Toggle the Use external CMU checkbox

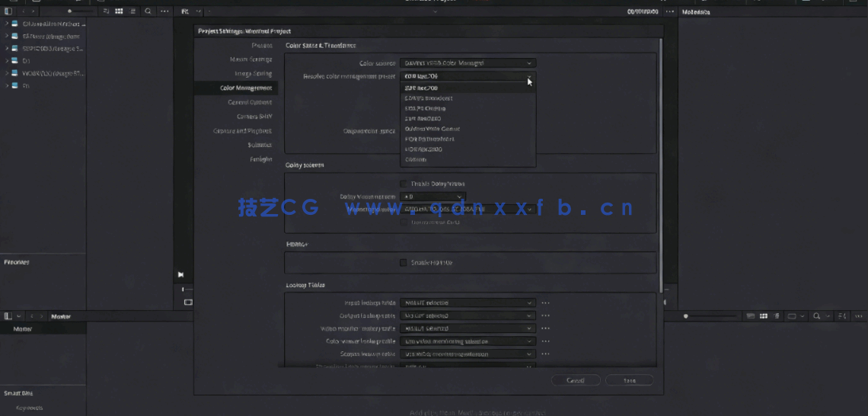[403, 222]
